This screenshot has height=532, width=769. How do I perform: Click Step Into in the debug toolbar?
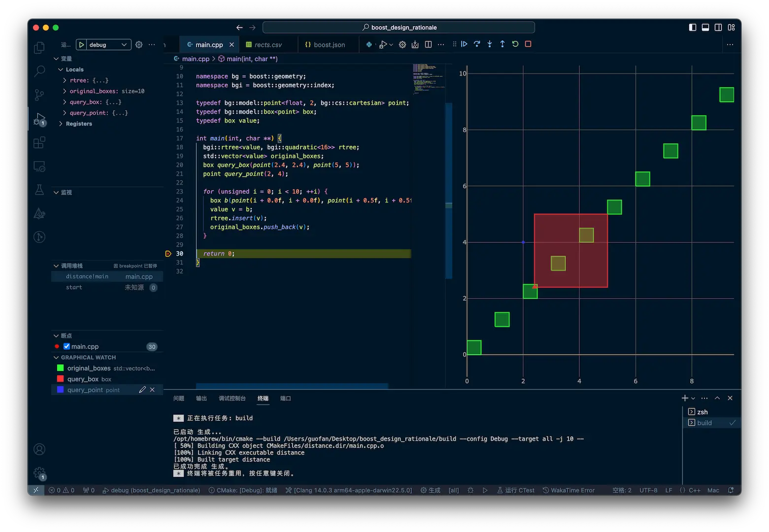(490, 44)
